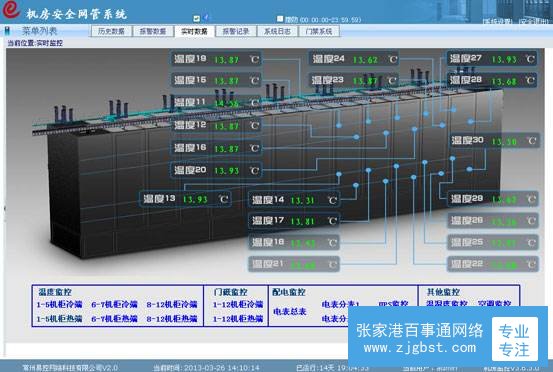Enable the 撤防 time-range checkbox

coord(280,18)
